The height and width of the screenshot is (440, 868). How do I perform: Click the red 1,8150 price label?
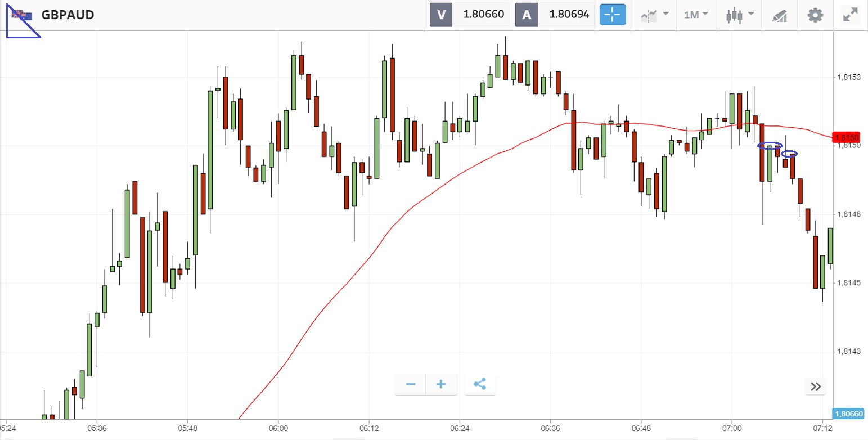coord(846,138)
